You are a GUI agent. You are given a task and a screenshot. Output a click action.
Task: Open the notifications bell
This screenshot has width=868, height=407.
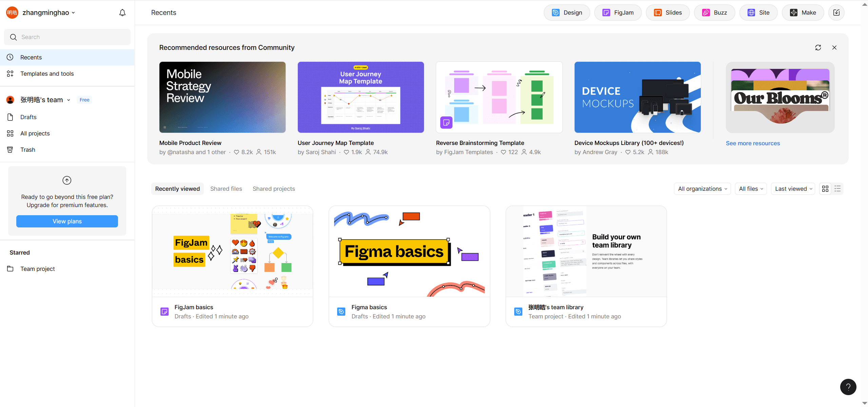pyautogui.click(x=122, y=13)
